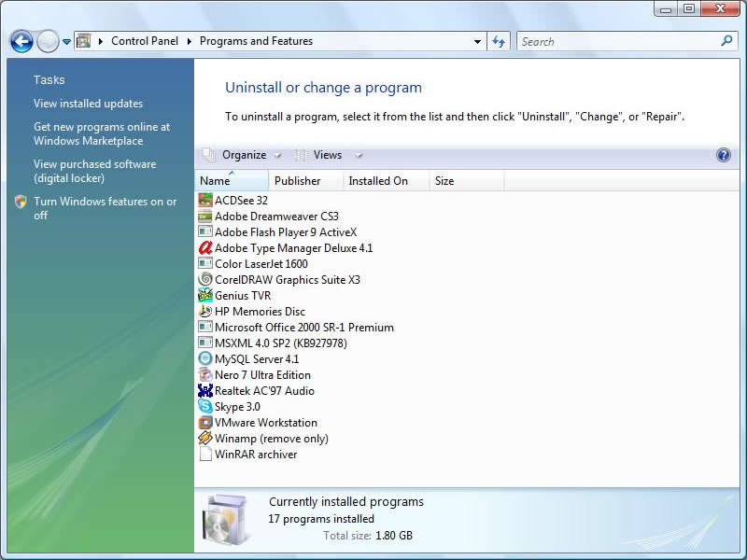Click the Realtek AC'97 Audio icon
This screenshot has width=747, height=560.
click(x=205, y=390)
